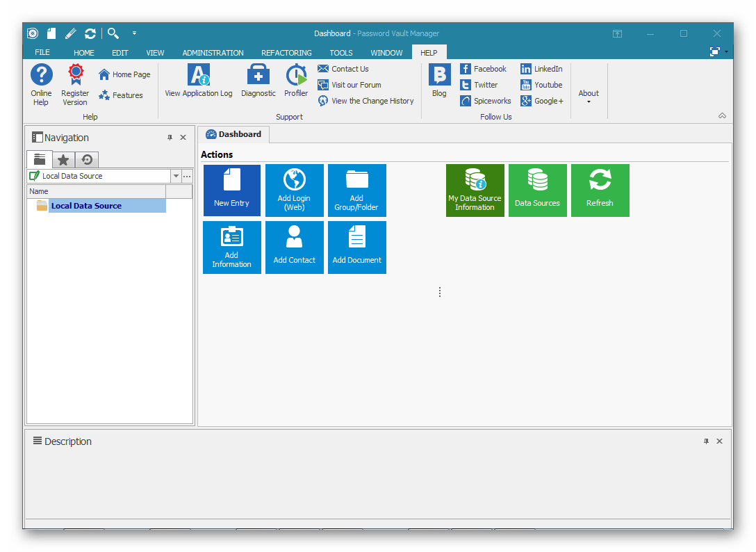Open the FILE menu

coord(42,53)
